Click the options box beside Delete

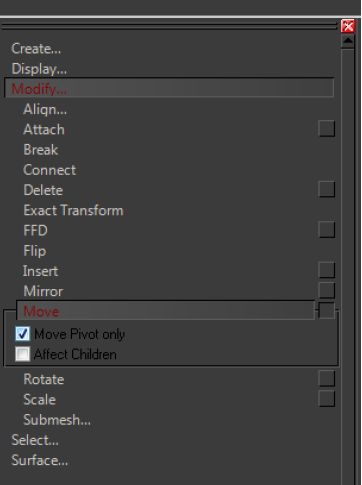[326, 189]
